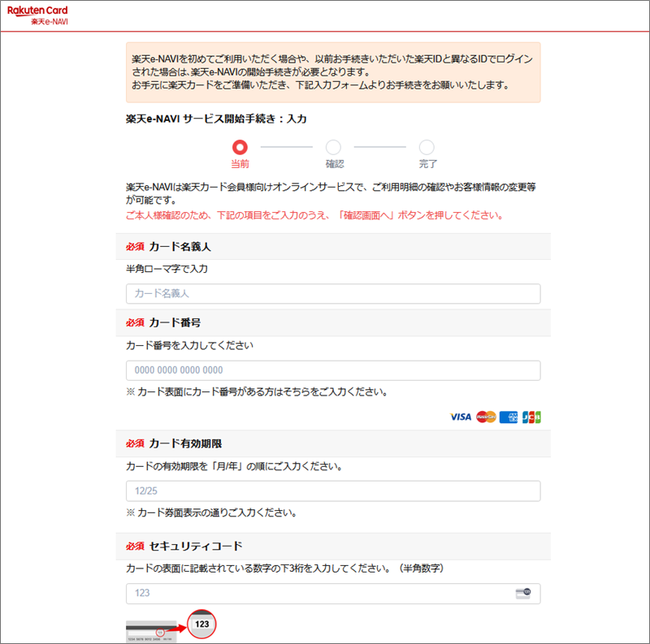This screenshot has height=644, width=650.
Task: Click the card back security code illustration
Action: coord(171,626)
